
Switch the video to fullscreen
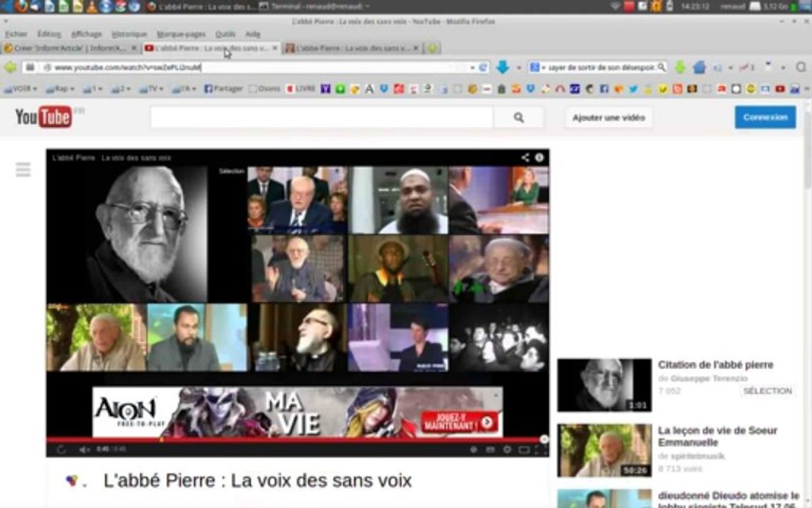pyautogui.click(x=540, y=449)
